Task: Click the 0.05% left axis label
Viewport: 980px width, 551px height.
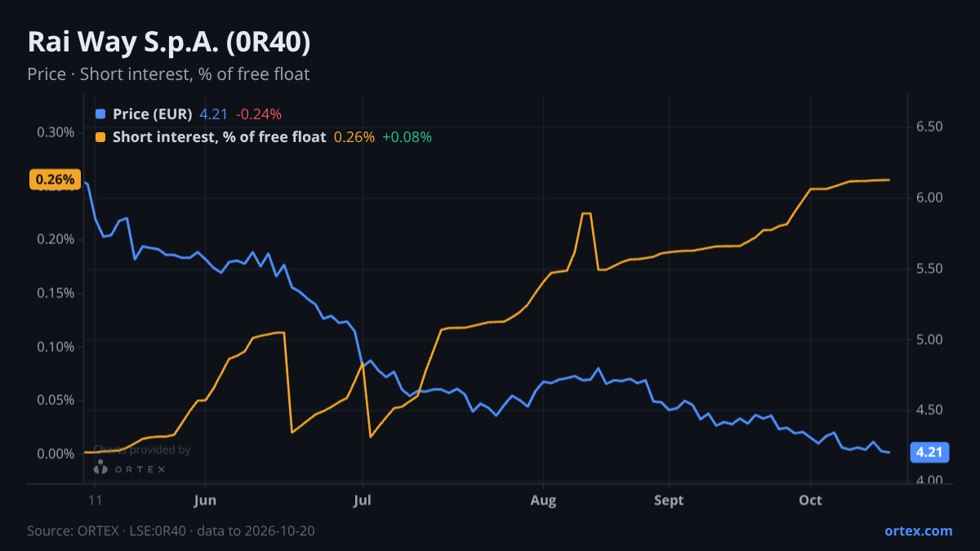Action: [x=56, y=400]
